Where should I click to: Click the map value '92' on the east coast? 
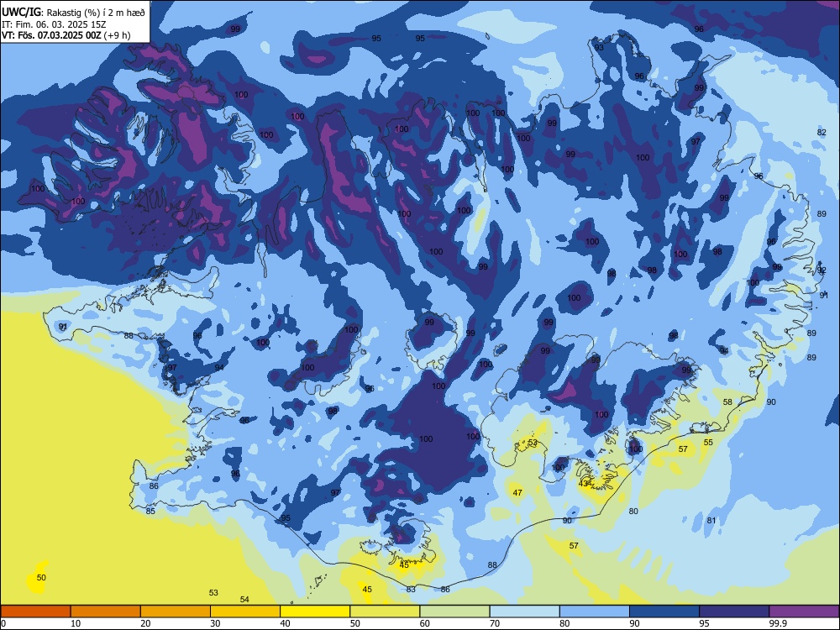click(x=822, y=270)
